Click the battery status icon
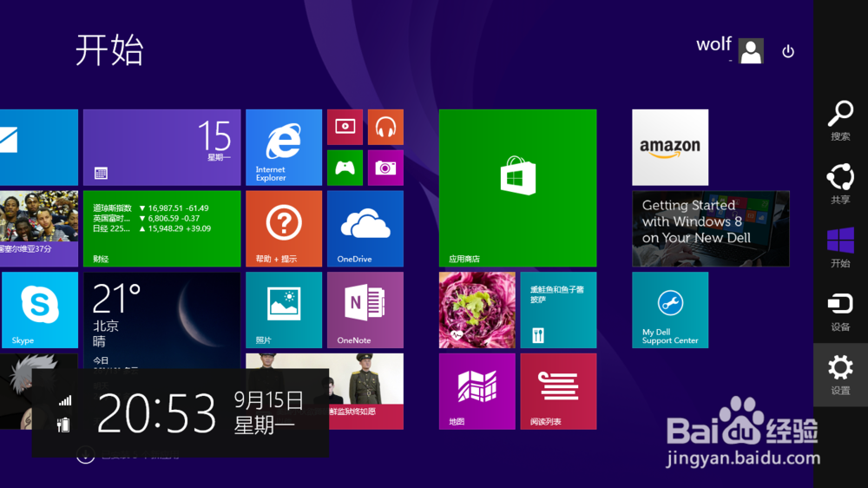The height and width of the screenshot is (488, 868). coord(63,425)
